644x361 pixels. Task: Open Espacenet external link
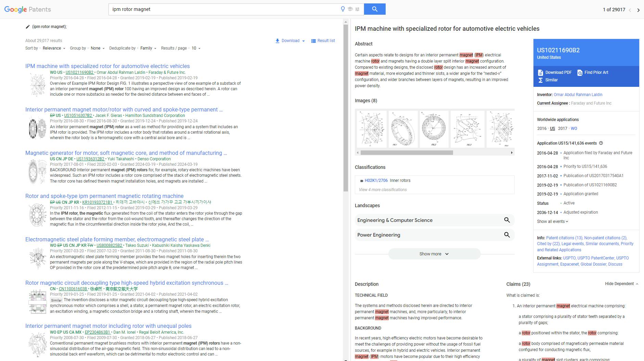(x=569, y=264)
